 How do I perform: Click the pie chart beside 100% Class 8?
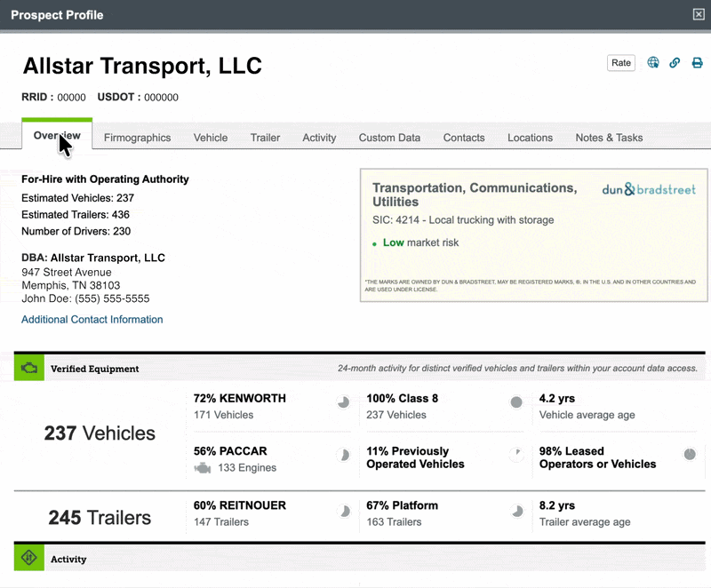515,402
